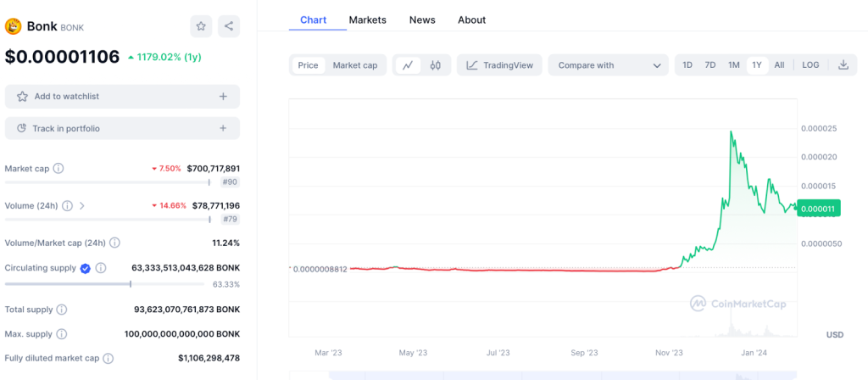Open the TradingView chart button
This screenshot has height=380, width=868.
click(x=500, y=65)
